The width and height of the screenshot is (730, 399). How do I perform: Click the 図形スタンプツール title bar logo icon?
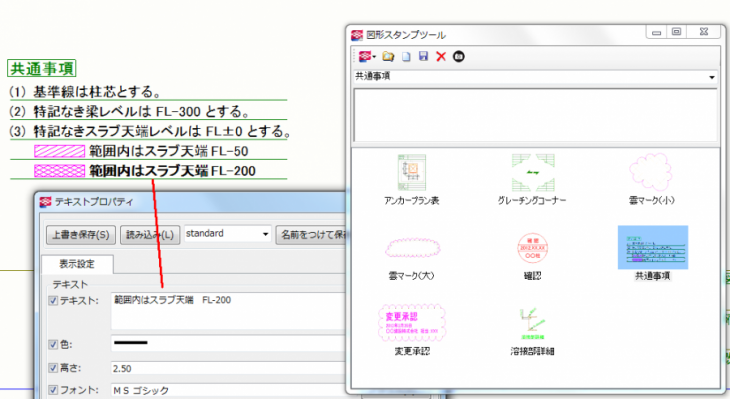click(357, 35)
